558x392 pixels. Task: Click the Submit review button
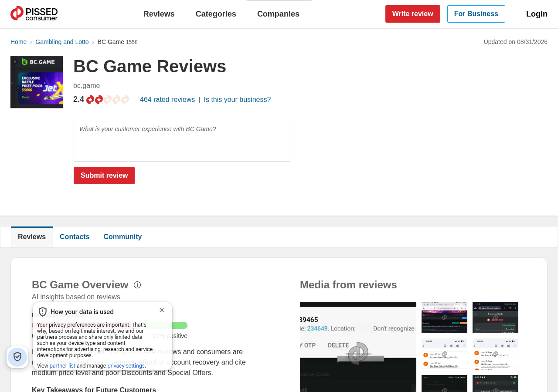[104, 176]
